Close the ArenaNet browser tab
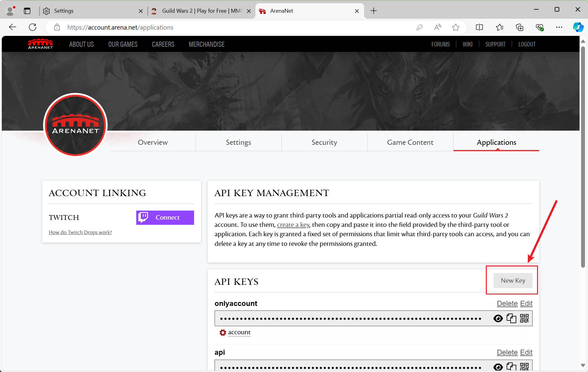The width and height of the screenshot is (588, 372). tap(357, 11)
